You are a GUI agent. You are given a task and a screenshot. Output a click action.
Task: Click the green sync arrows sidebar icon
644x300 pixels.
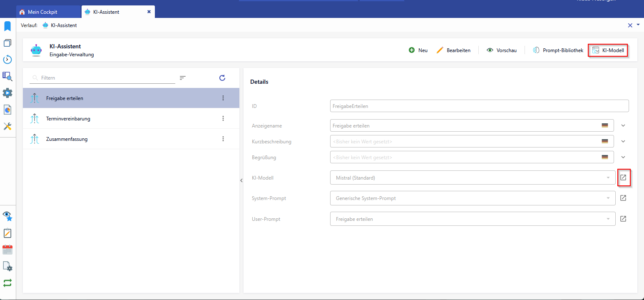pyautogui.click(x=7, y=282)
